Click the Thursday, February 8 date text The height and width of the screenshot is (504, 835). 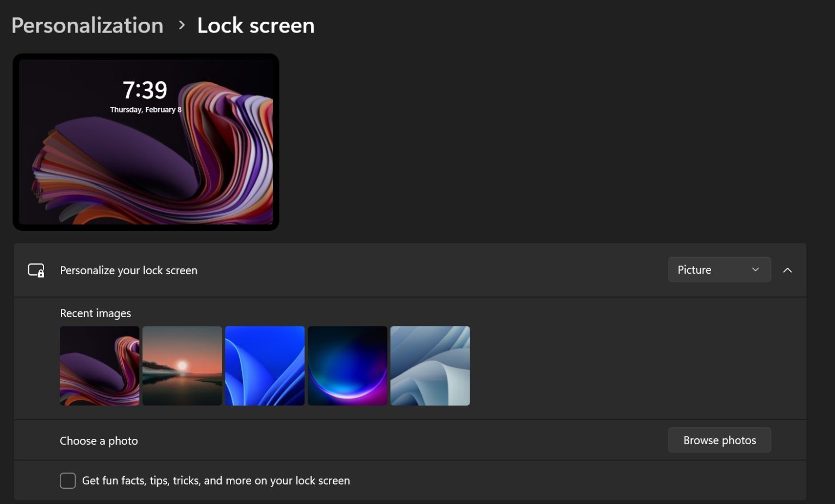tap(145, 110)
